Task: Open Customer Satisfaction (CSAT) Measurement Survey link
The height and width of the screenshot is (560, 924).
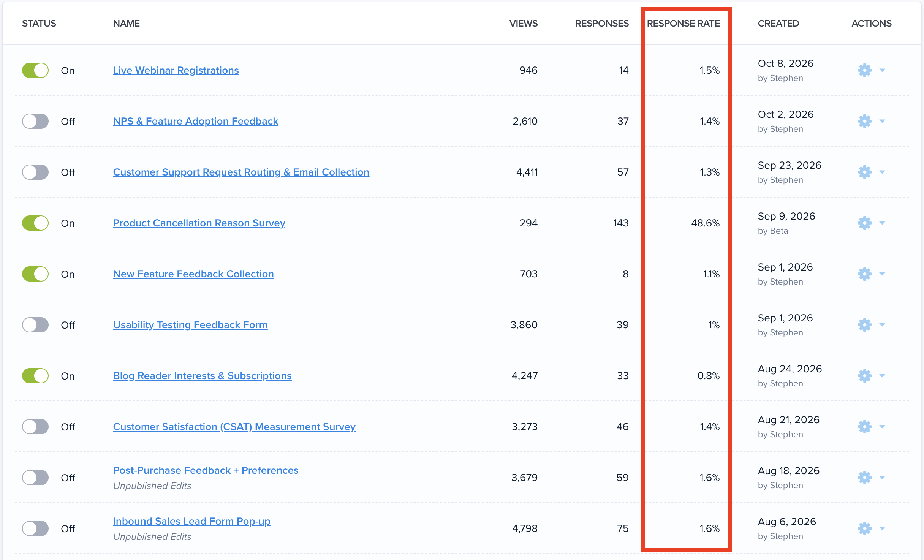Action: 234,427
